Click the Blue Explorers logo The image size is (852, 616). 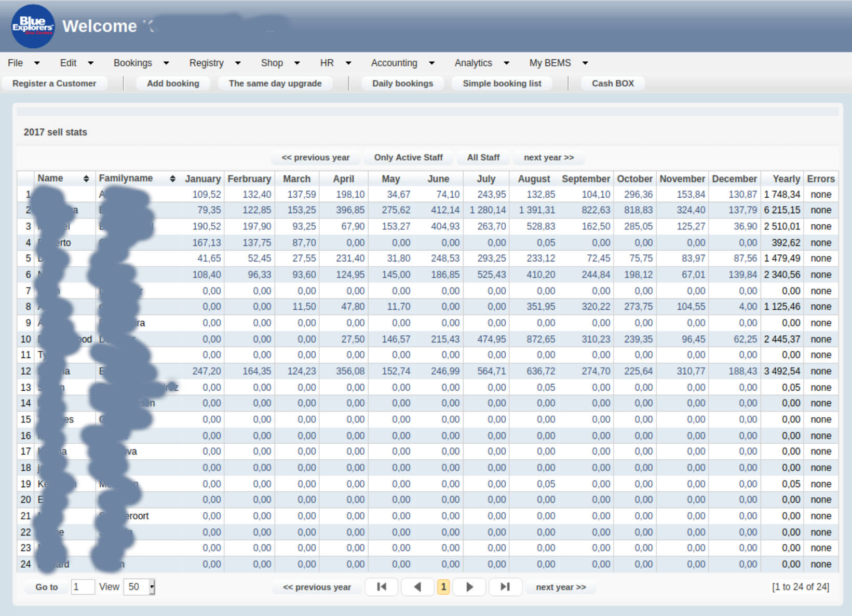click(33, 26)
